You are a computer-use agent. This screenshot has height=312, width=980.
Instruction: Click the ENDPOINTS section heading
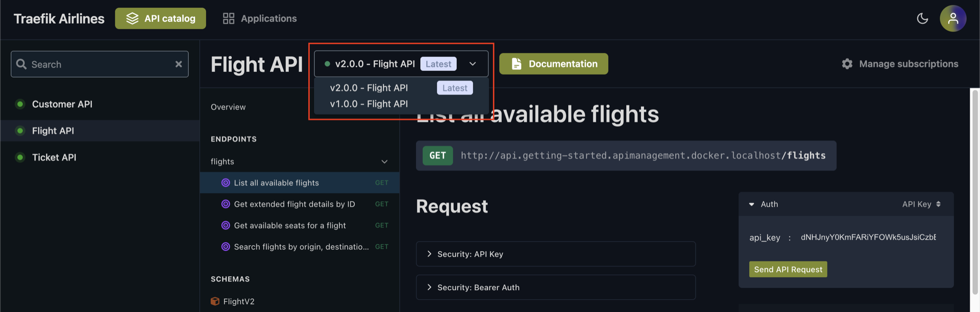(234, 139)
